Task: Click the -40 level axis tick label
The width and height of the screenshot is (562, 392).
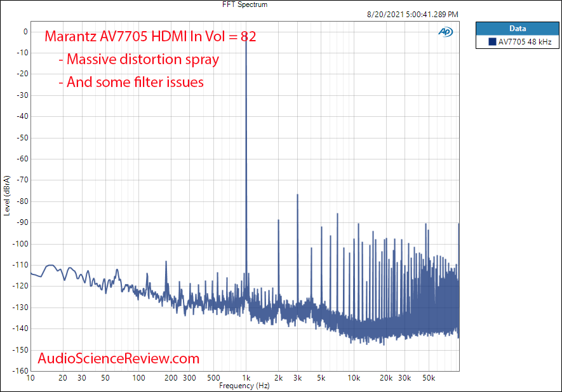Action: 22,116
